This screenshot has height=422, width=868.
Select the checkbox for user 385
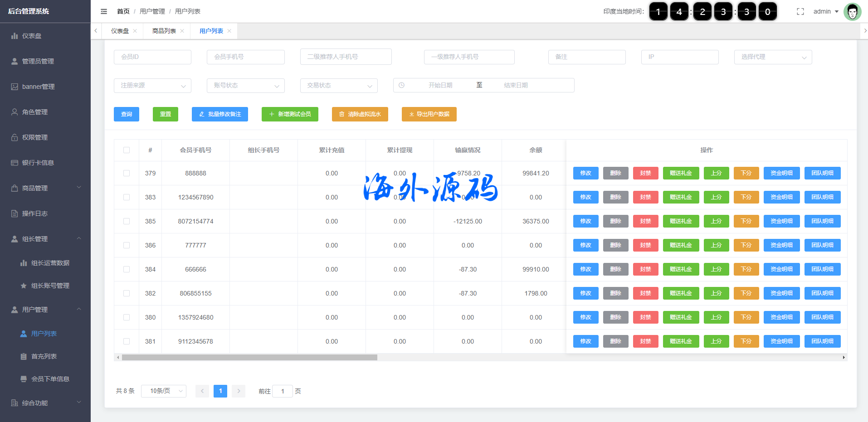coord(127,221)
